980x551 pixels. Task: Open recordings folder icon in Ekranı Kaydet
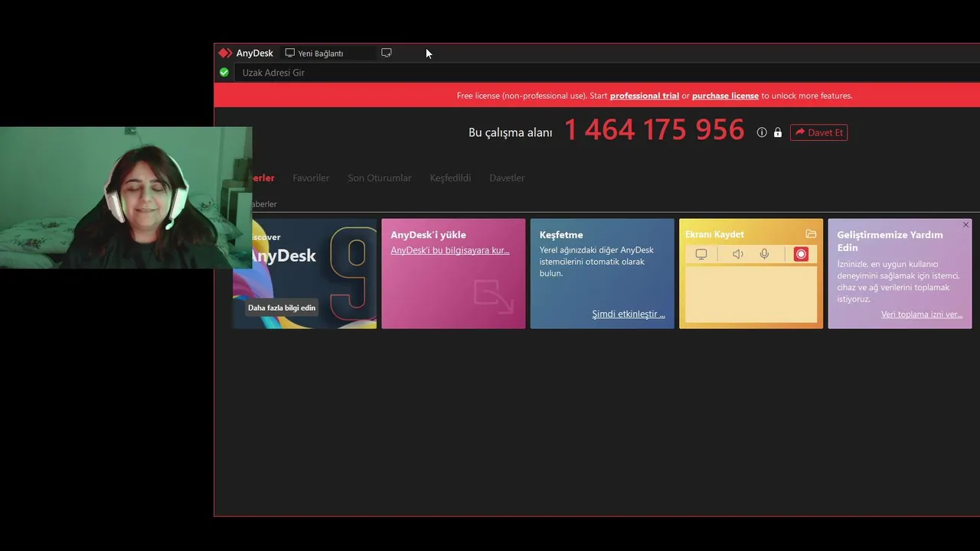tap(811, 234)
